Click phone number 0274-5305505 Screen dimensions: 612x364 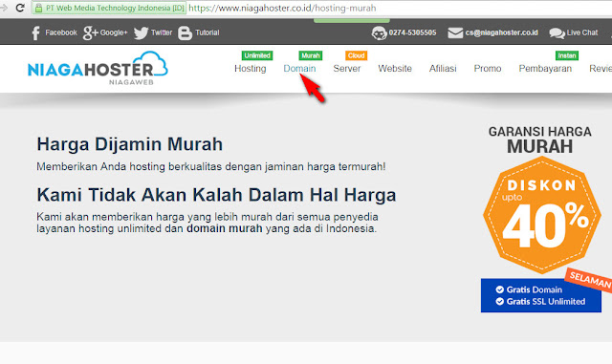click(x=412, y=32)
